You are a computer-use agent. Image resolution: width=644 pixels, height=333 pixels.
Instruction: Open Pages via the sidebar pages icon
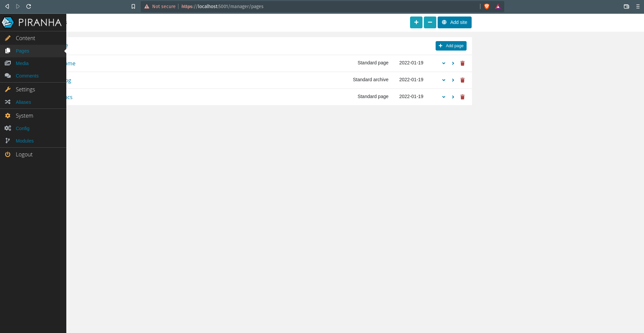click(x=7, y=51)
